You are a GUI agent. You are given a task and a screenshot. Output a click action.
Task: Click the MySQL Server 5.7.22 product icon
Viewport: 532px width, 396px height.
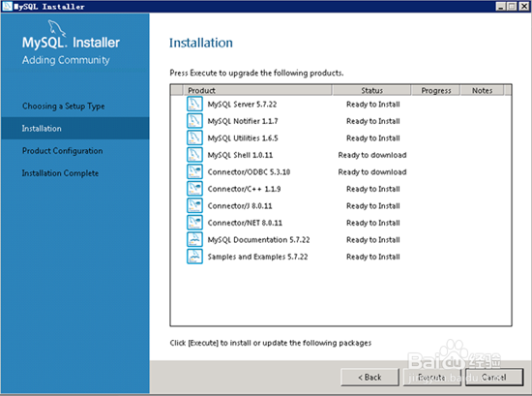[x=194, y=104]
